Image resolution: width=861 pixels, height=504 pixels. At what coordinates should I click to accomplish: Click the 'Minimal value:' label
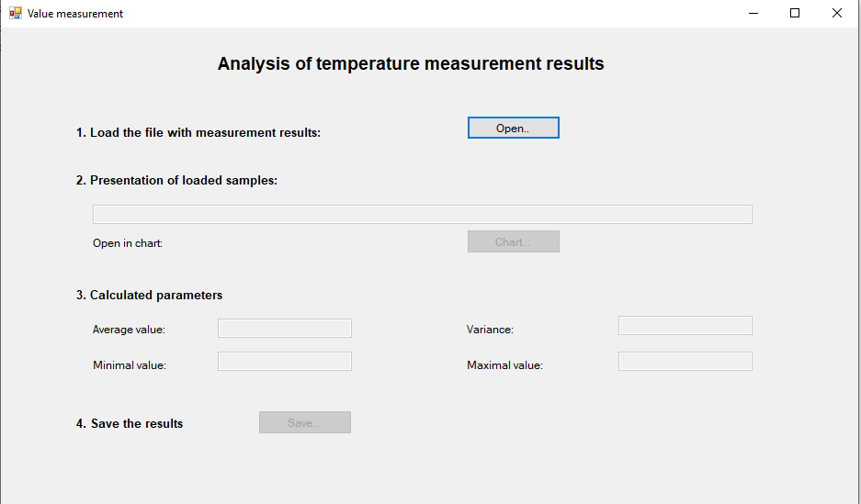coord(129,365)
